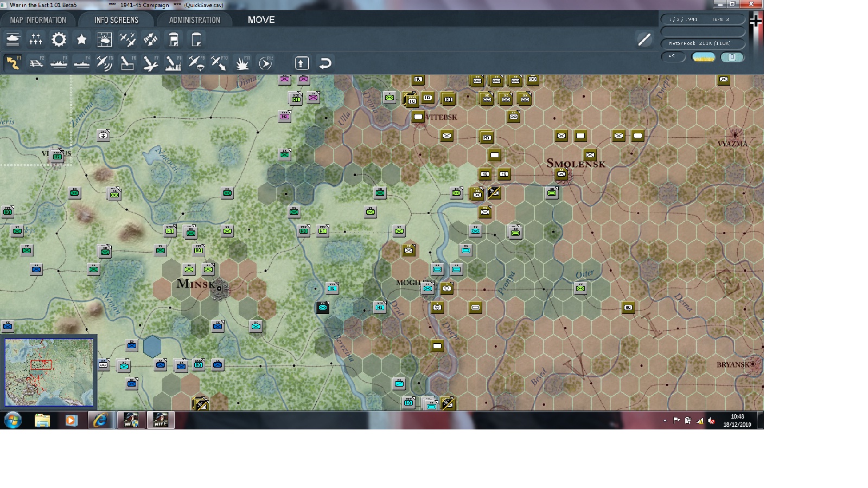Open Internet Explorer from the taskbar
This screenshot has height=488, width=868.
[x=100, y=420]
